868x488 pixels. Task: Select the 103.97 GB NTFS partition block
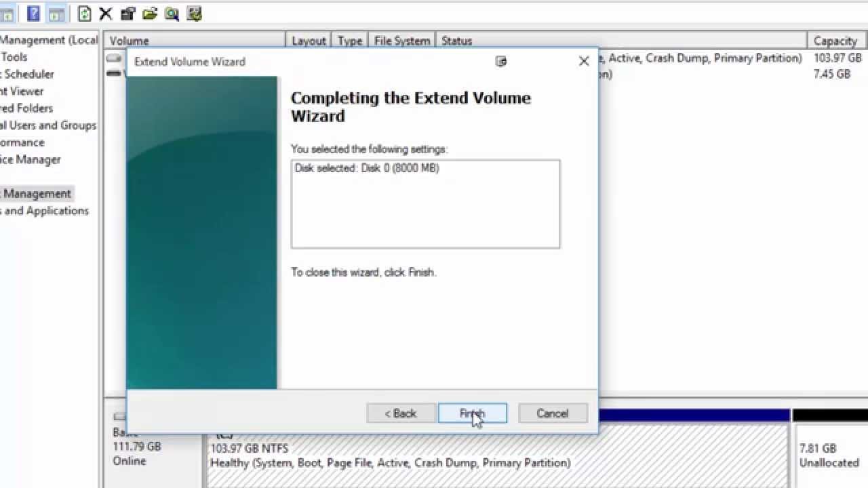point(496,455)
